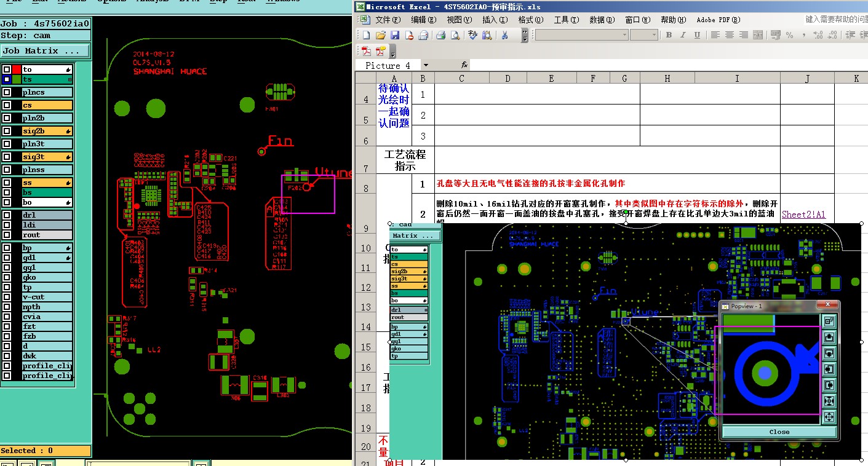Toggle checkbox for the 'to' layer
The width and height of the screenshot is (868, 466).
(6, 69)
